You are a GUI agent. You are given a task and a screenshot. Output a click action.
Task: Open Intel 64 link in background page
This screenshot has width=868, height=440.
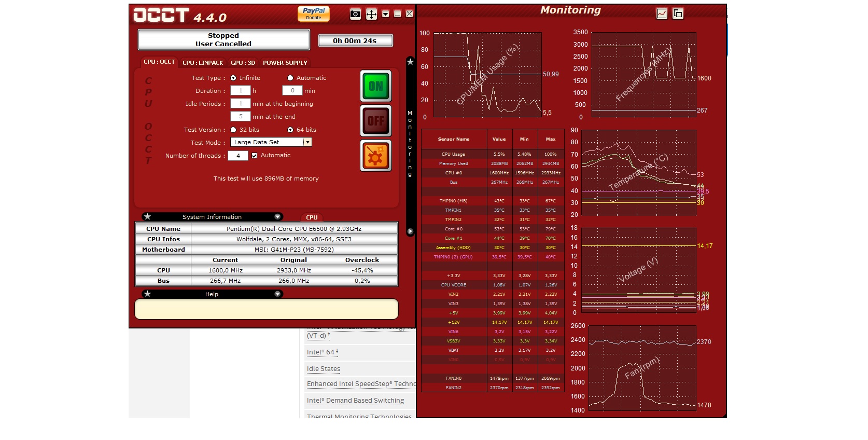click(x=323, y=352)
